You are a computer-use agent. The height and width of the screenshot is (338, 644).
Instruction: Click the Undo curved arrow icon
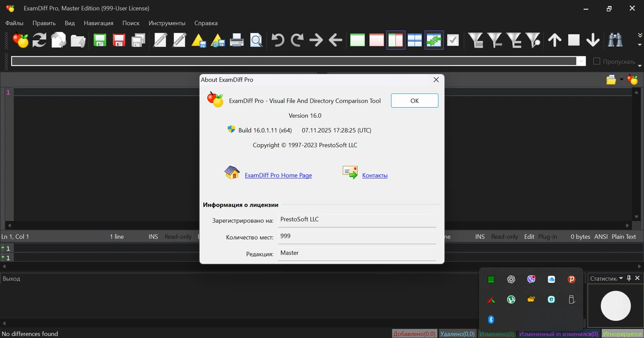coord(278,40)
